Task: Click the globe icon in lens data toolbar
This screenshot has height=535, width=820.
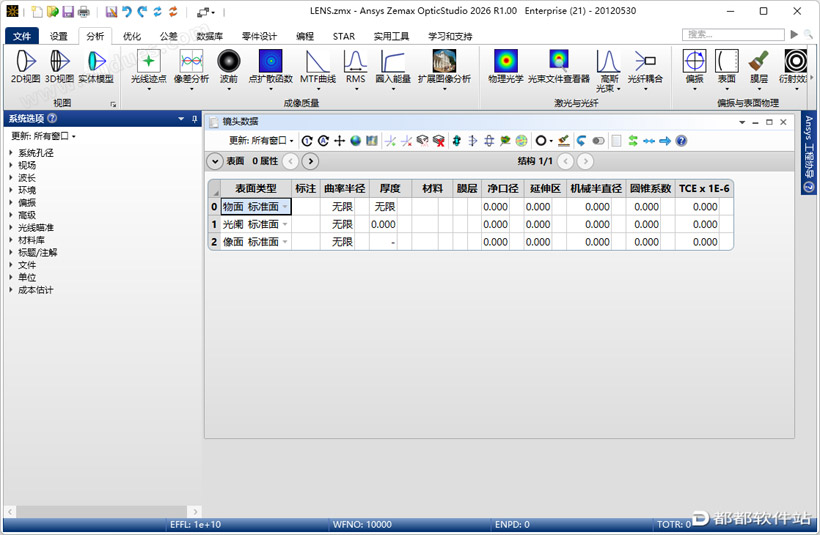Action: 356,141
